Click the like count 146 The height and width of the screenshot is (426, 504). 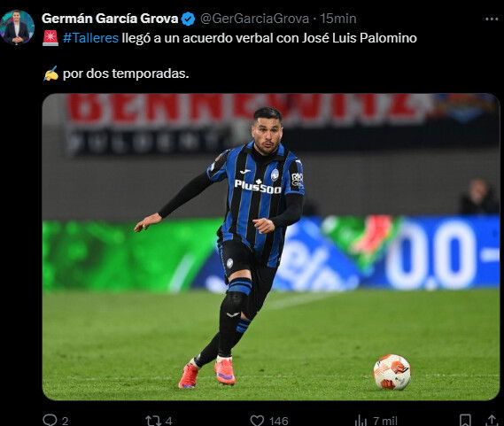click(279, 421)
